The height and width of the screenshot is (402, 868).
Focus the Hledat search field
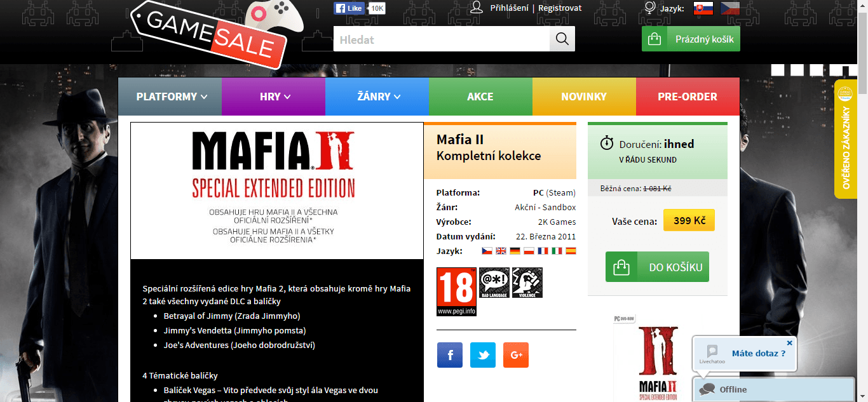tap(442, 39)
